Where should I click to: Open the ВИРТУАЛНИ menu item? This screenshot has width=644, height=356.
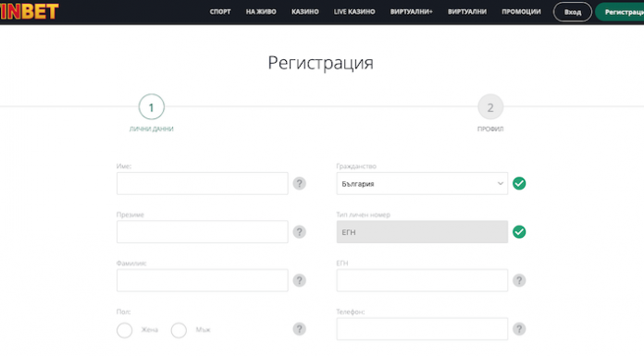(467, 12)
